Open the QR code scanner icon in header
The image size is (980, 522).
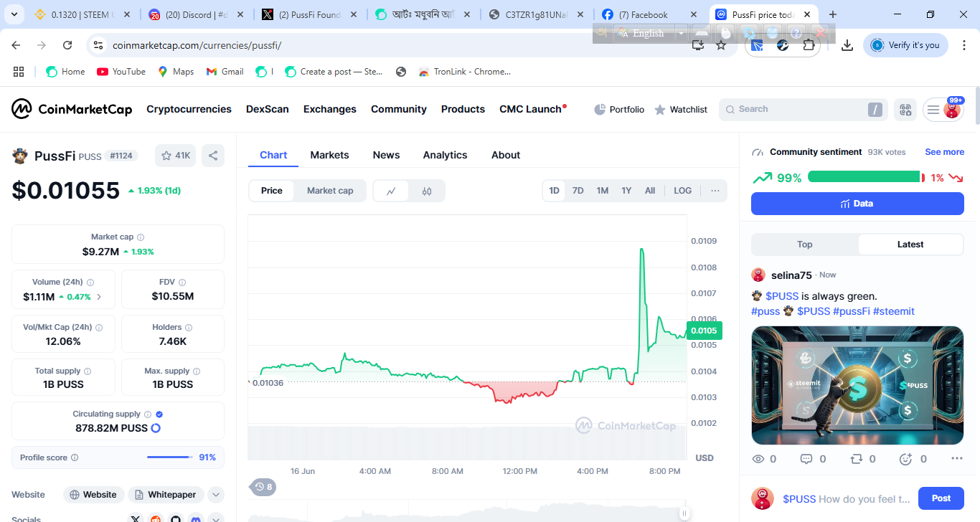905,110
